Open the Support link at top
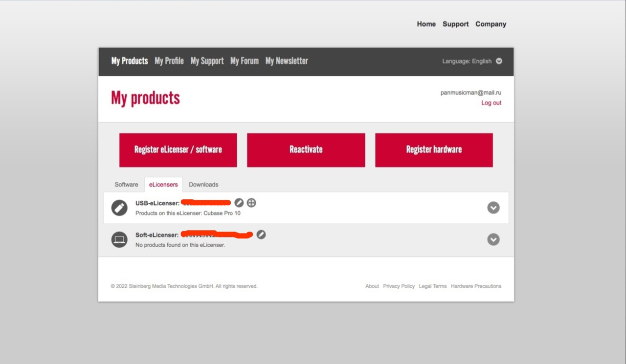Image resolution: width=626 pixels, height=364 pixels. pyautogui.click(x=455, y=24)
